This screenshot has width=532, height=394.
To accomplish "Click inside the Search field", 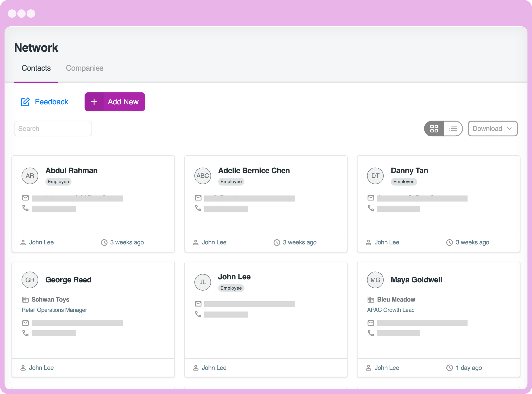I will pyautogui.click(x=53, y=129).
